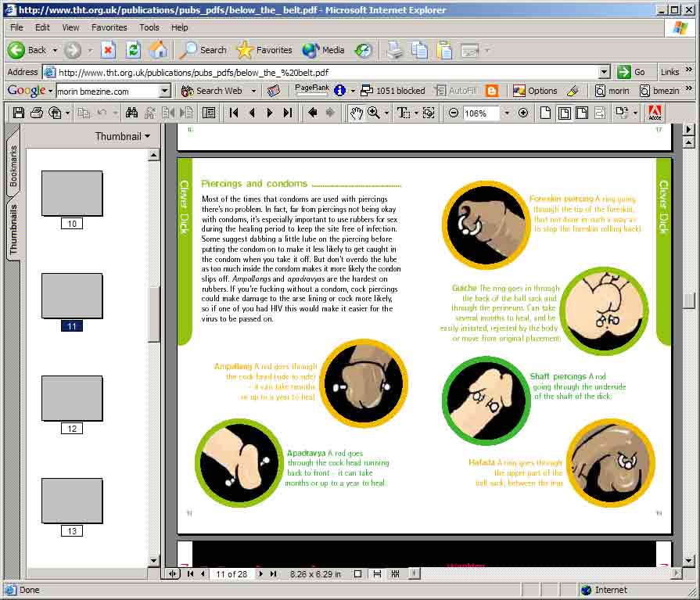Click the Zoom in plus button

click(523, 113)
